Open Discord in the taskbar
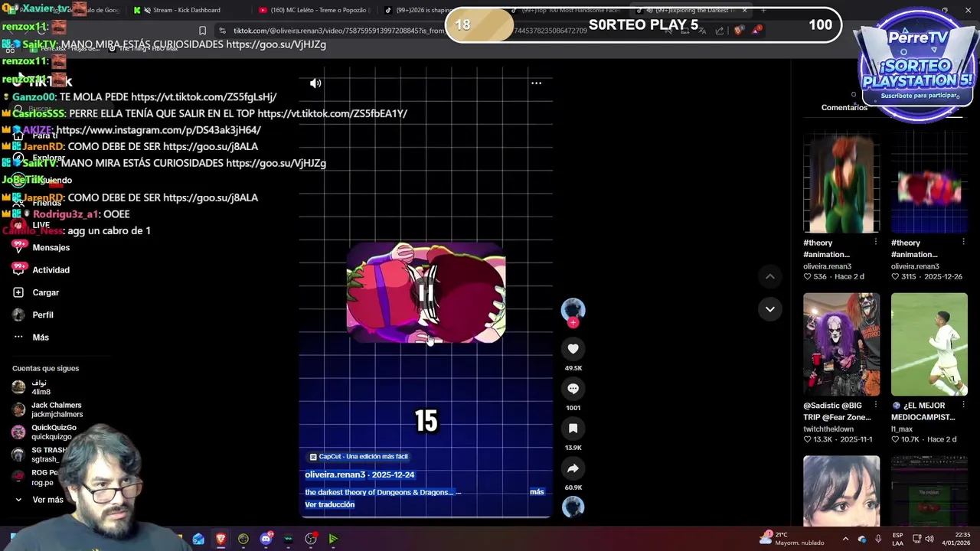Screen dimensions: 980x551 tap(266, 539)
